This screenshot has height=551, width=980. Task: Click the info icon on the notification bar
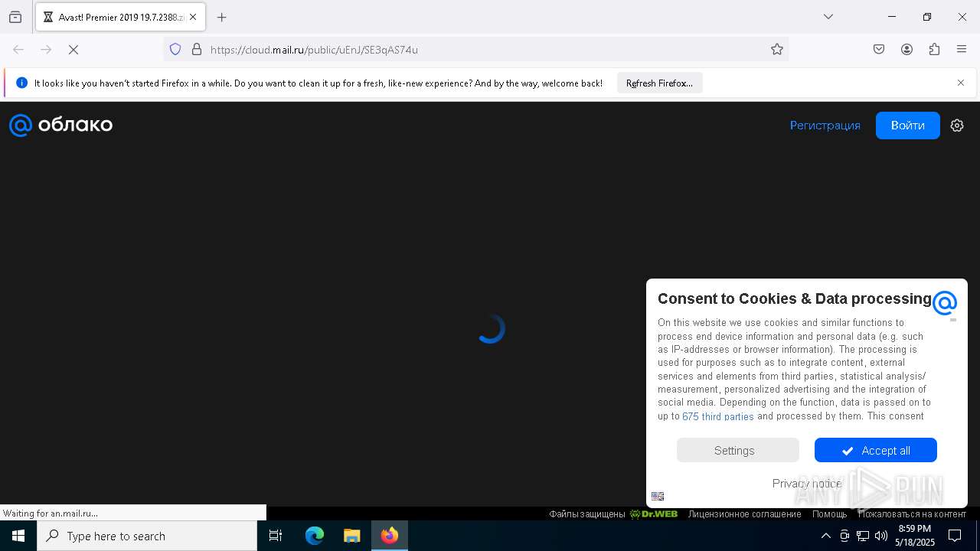coord(21,83)
